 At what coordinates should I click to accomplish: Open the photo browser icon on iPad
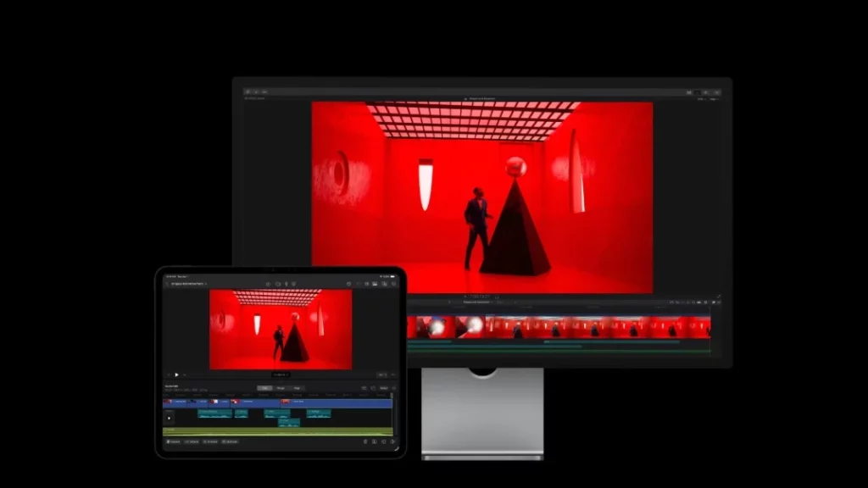click(375, 284)
